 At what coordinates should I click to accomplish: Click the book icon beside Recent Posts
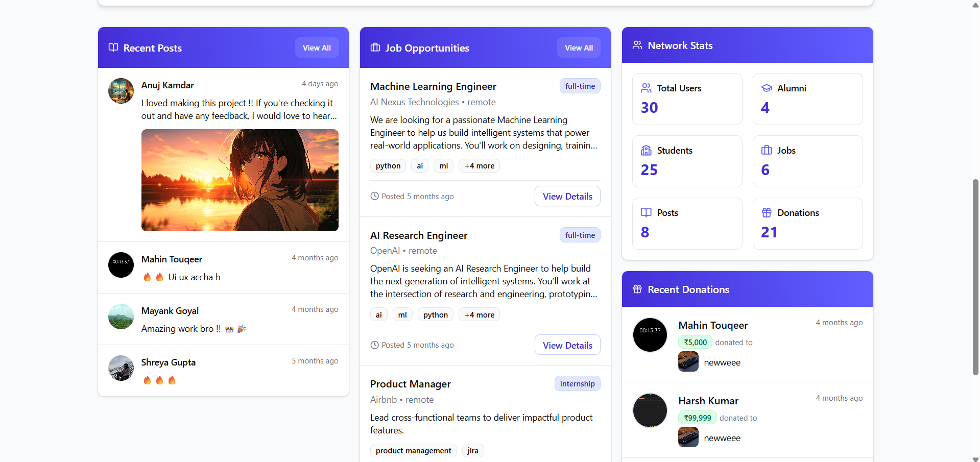tap(113, 47)
